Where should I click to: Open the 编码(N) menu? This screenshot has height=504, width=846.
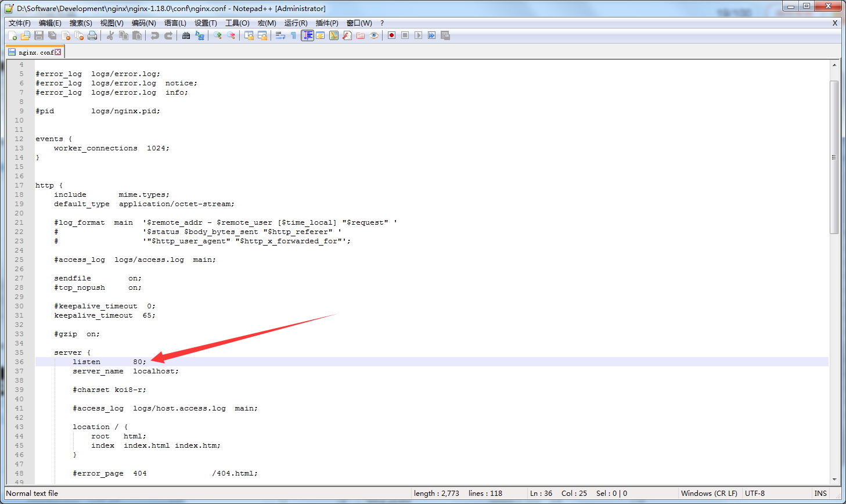tap(143, 23)
